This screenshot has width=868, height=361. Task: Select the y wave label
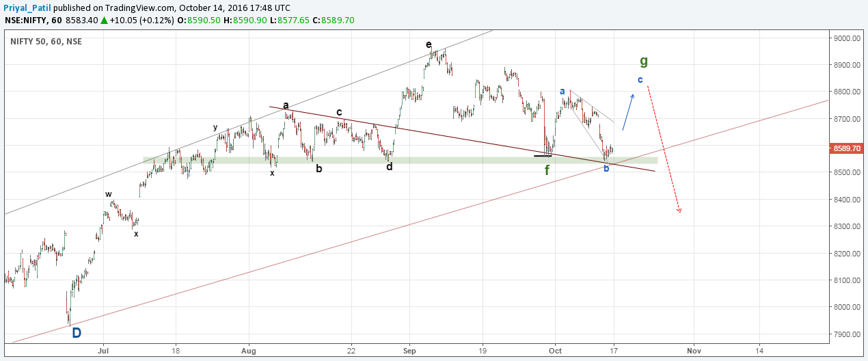[x=215, y=127]
